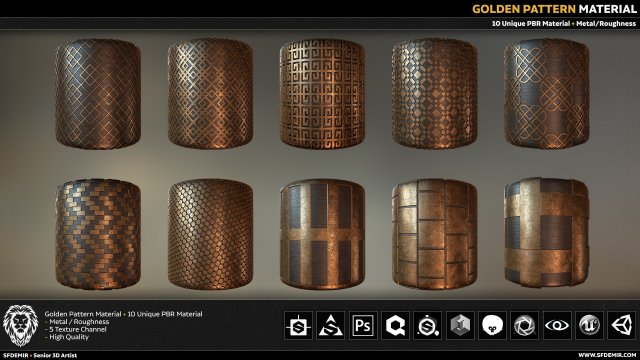Click the square crosshair Substance S icon
The image size is (640, 360).
tap(298, 325)
